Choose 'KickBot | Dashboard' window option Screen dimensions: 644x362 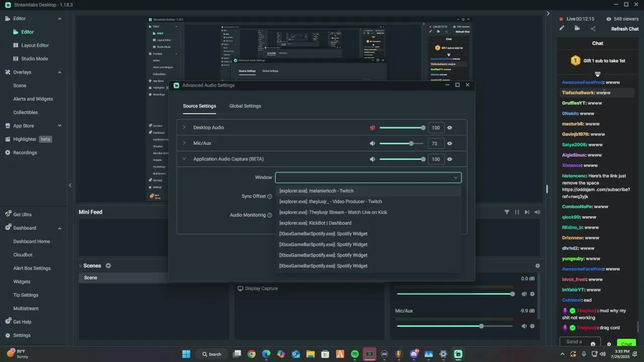coord(368,223)
